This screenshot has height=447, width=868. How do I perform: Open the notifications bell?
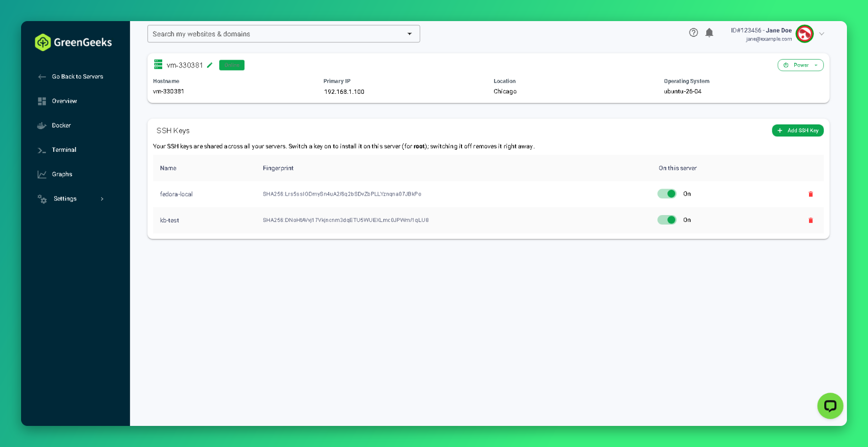pos(709,33)
